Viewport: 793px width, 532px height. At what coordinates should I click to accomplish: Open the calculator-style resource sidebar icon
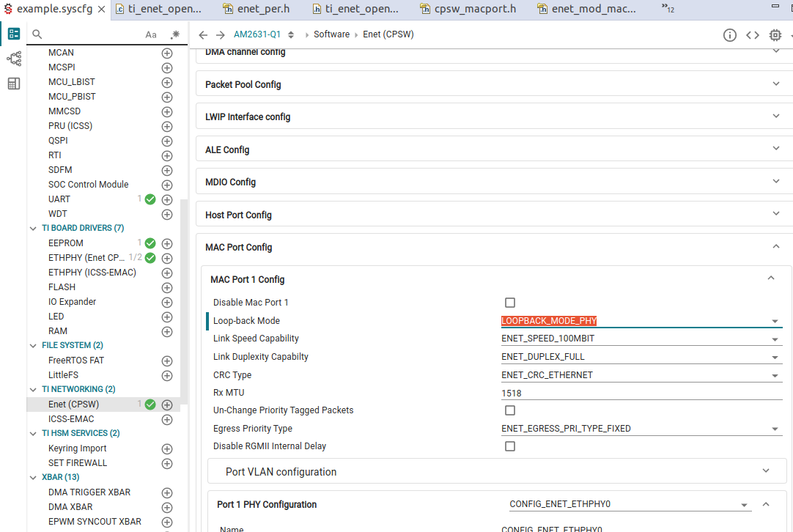coord(14,84)
